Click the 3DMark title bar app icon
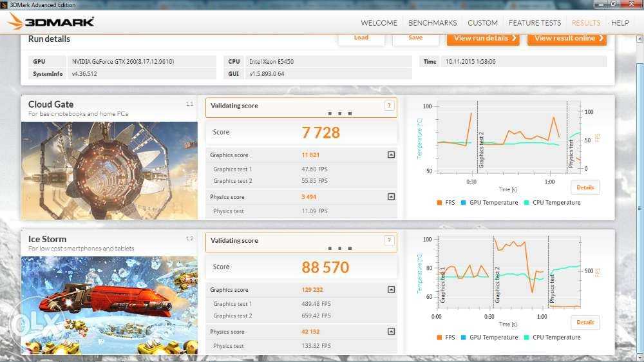The width and height of the screenshot is (644, 362). 4,5
